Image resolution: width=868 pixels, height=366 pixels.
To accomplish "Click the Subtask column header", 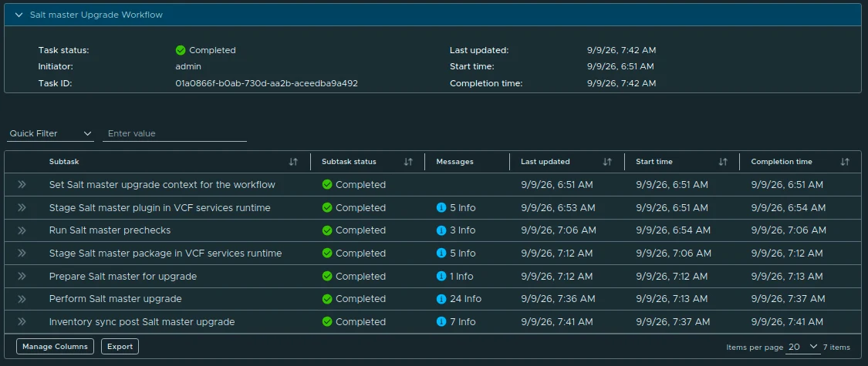I will [x=64, y=162].
